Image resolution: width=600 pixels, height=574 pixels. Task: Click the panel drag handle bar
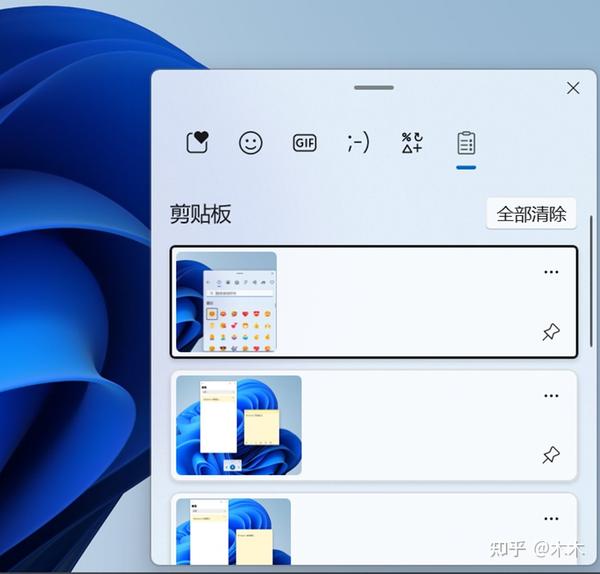[x=374, y=88]
